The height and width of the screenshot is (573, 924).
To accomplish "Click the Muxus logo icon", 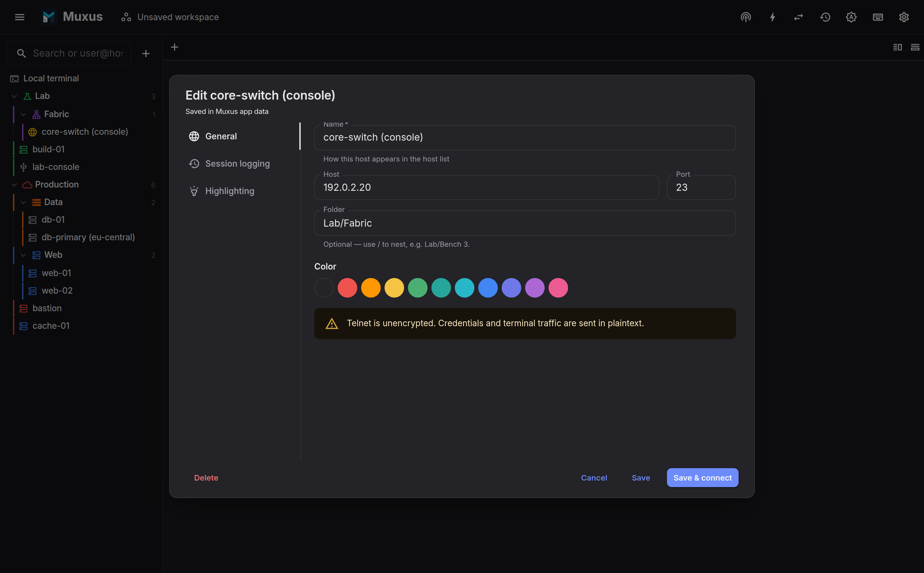I will coord(49,17).
